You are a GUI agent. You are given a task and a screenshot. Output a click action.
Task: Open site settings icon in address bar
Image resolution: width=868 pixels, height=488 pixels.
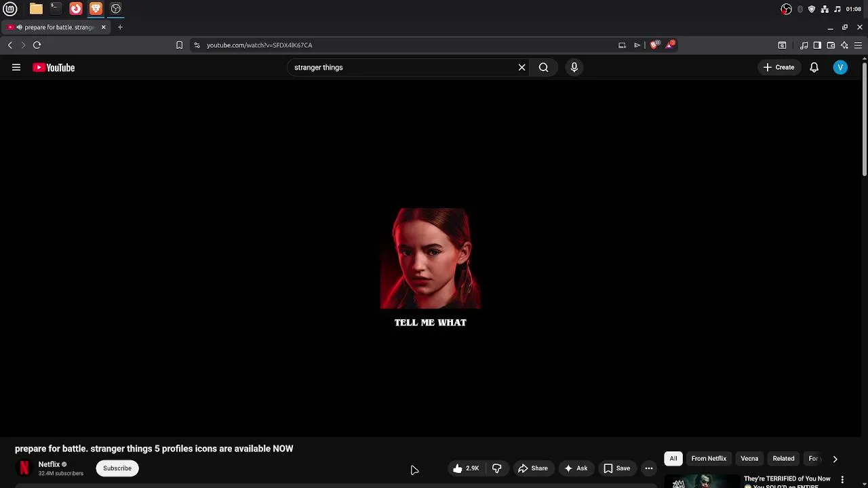coord(197,45)
